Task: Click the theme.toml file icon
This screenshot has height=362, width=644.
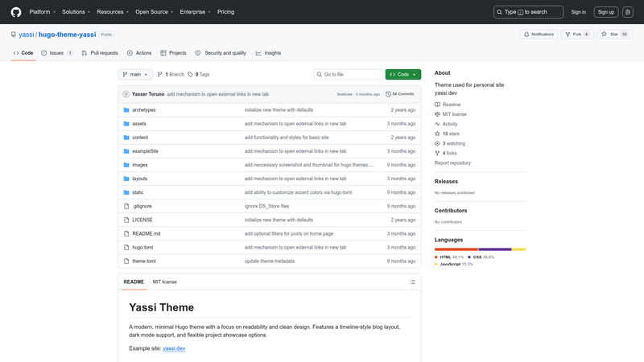Action: coord(126,261)
